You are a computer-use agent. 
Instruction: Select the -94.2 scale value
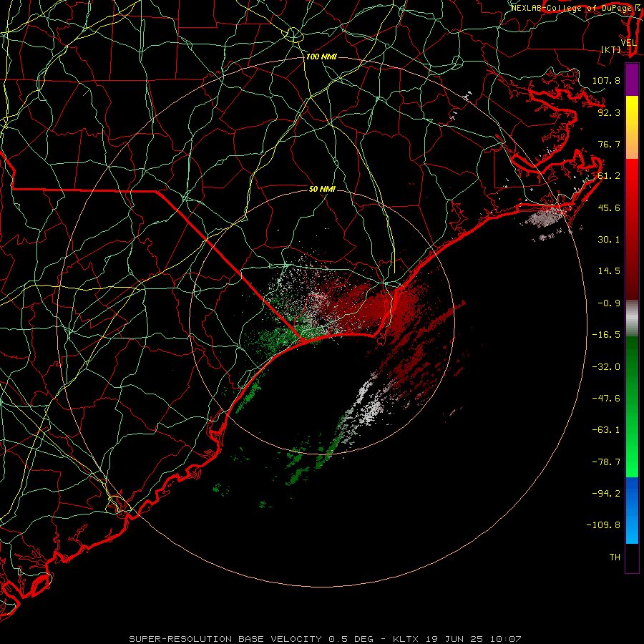606,494
